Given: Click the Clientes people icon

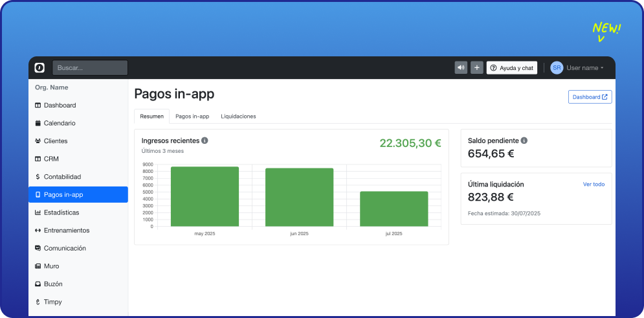Looking at the screenshot, I should (38, 141).
